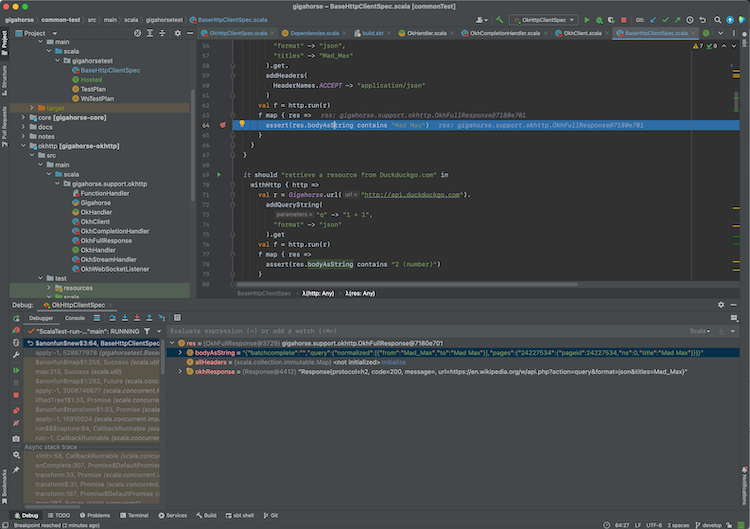
Task: Toggle Mute Breakpoints in debug sidebar
Action: 16,424
